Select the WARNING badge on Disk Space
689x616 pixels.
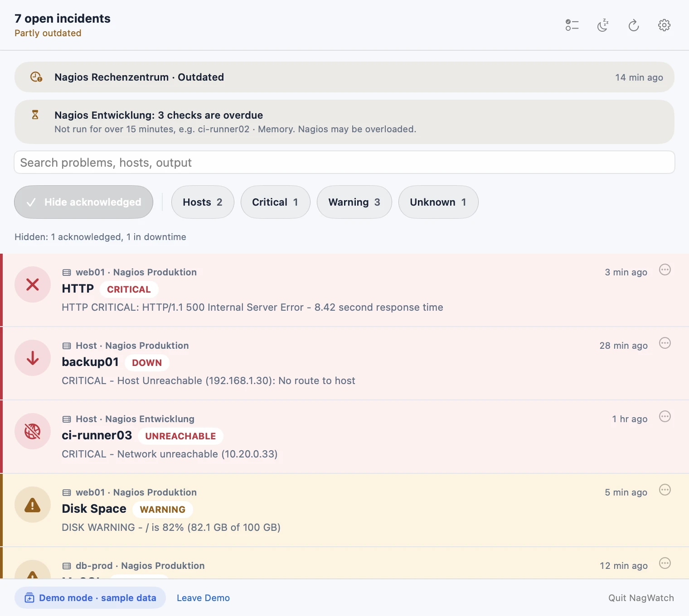(163, 510)
